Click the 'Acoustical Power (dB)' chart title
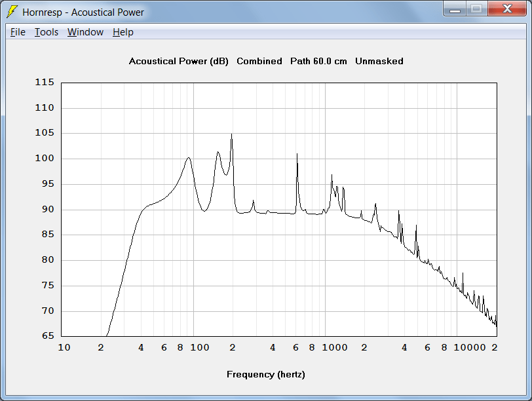 coord(178,61)
